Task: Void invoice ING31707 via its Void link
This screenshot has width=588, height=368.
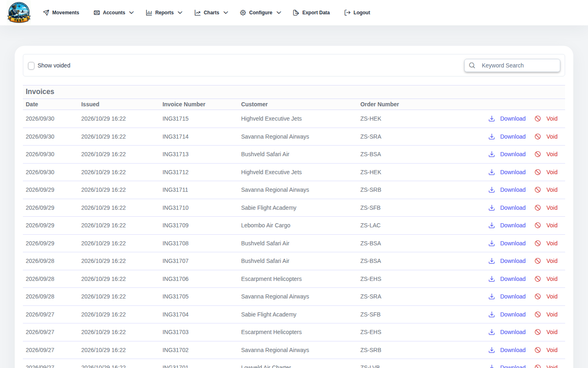Action: coord(552,261)
